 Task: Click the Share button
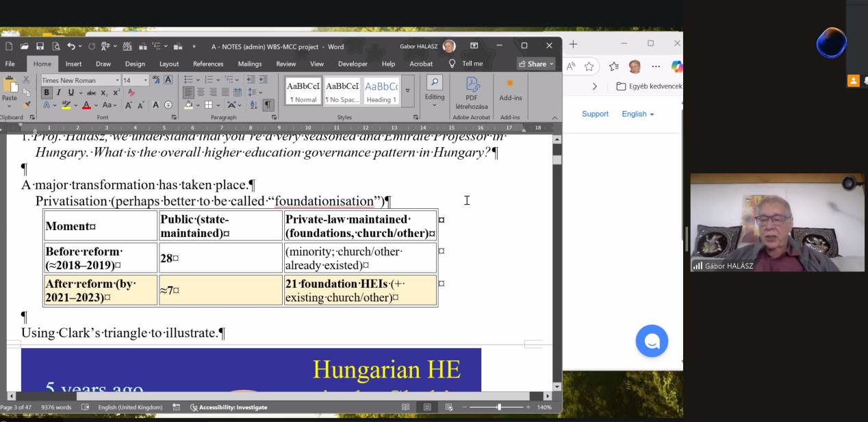pyautogui.click(x=536, y=64)
